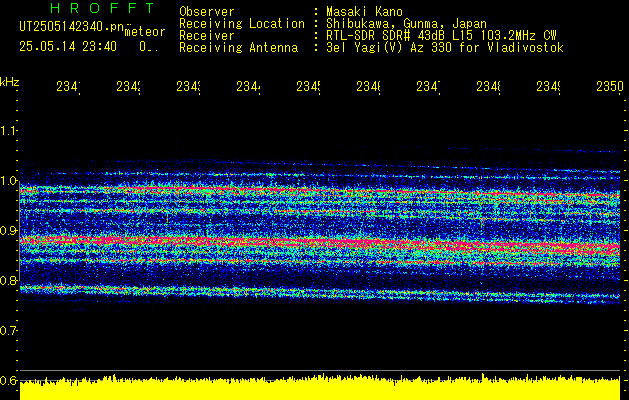Screen dimensions: 629x400
Task: Click the 1.1 kHz axis tick label
Action: point(8,130)
